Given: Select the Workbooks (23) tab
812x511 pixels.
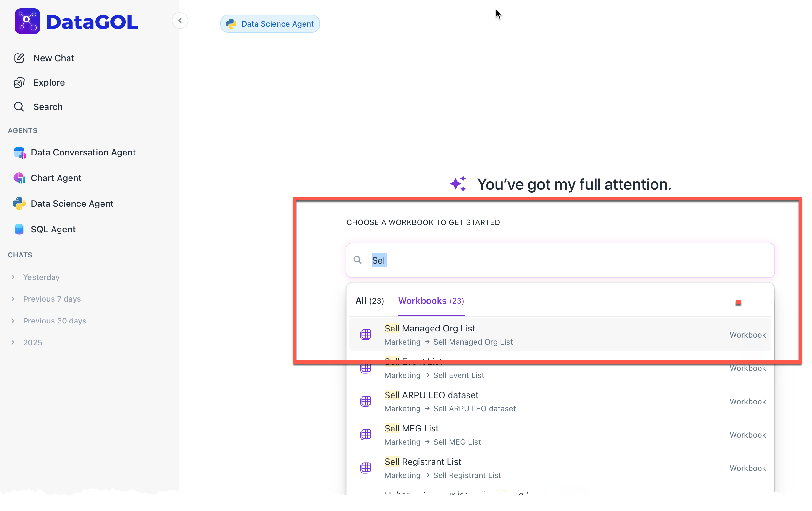Looking at the screenshot, I should 431,301.
